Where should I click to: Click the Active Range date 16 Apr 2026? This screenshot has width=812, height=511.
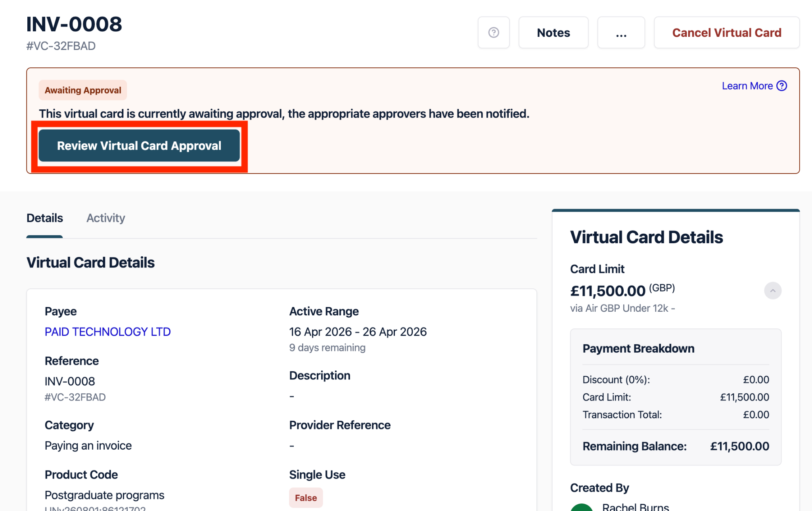click(x=320, y=332)
